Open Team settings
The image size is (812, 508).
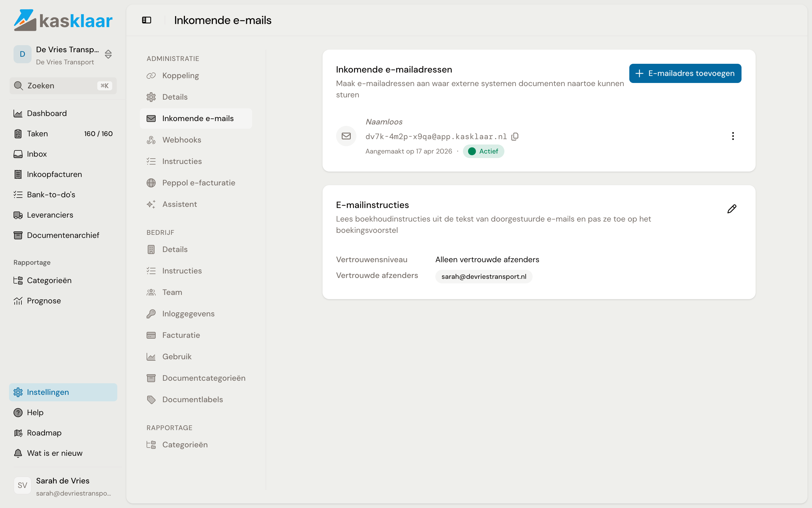(x=196, y=292)
